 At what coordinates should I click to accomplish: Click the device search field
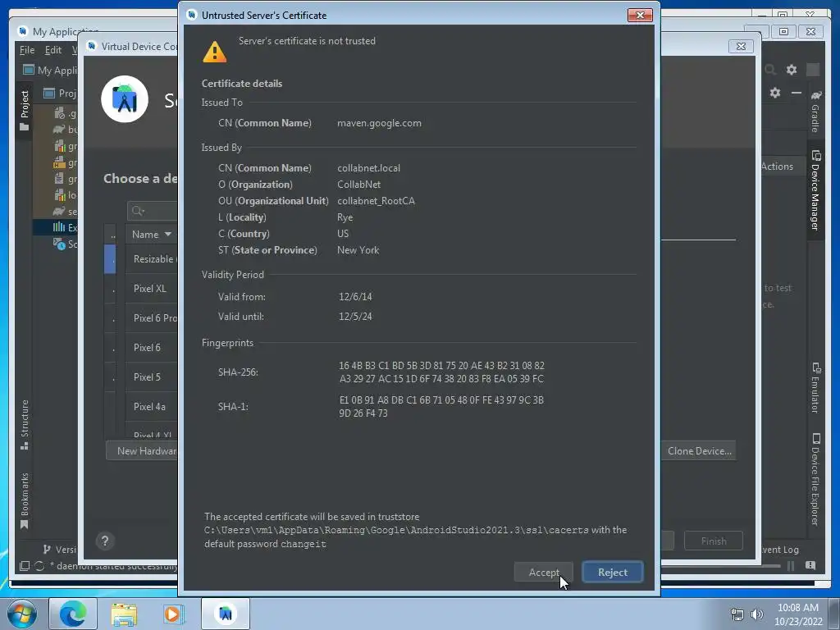[153, 211]
